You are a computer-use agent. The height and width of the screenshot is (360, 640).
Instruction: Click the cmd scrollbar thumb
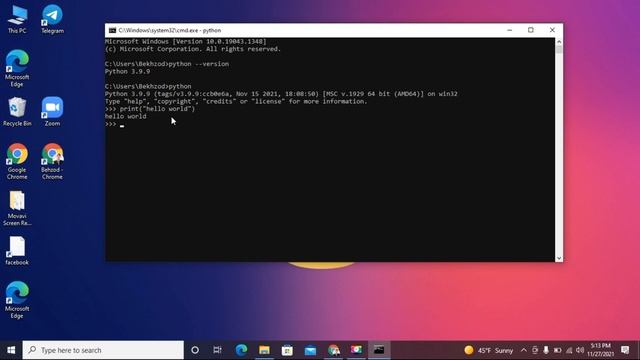(559, 49)
